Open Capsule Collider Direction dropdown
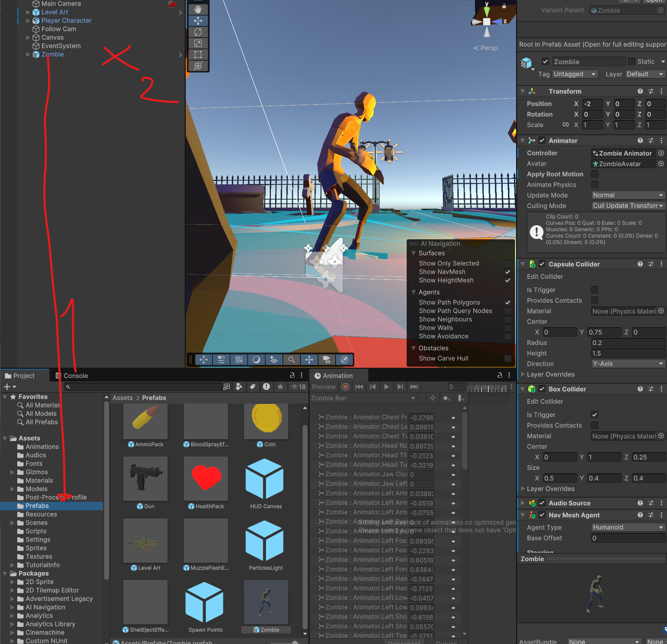This screenshot has width=667, height=644. click(x=628, y=364)
